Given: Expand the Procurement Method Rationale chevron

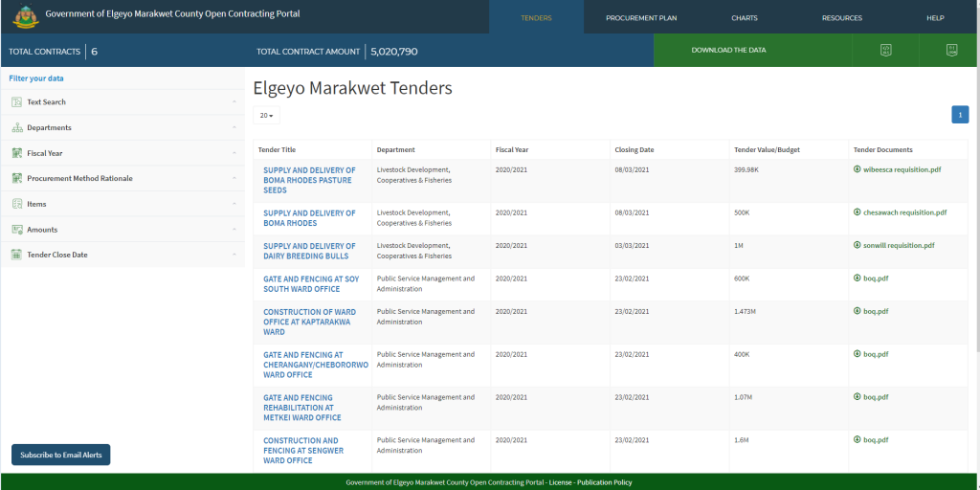Looking at the screenshot, I should [x=234, y=179].
